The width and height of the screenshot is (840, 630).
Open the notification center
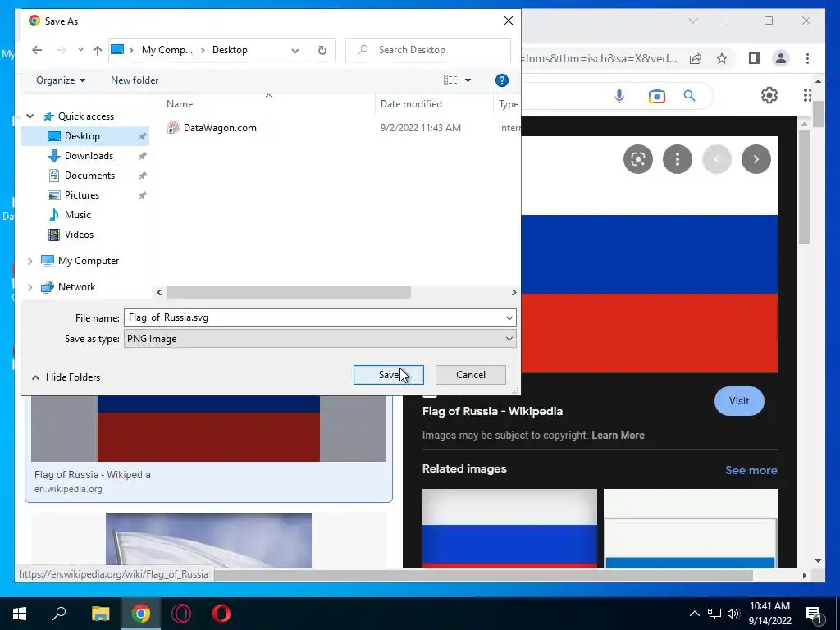tap(814, 614)
